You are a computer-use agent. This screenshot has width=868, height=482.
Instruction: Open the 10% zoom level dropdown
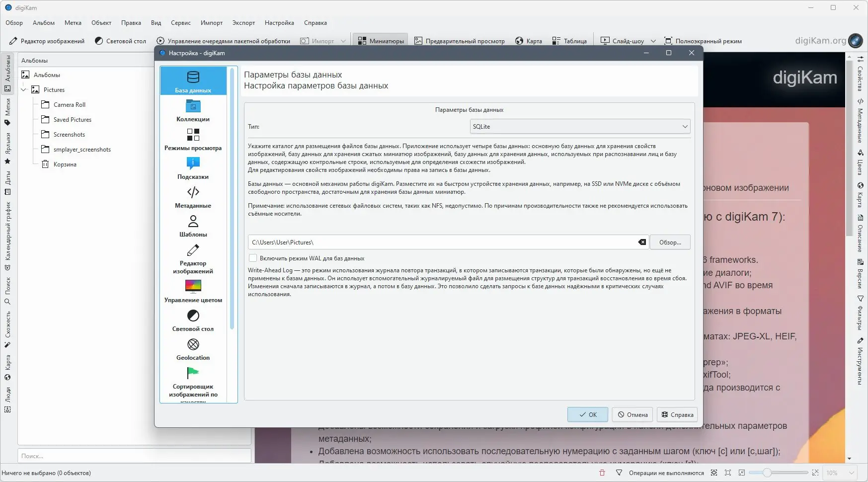pos(841,473)
